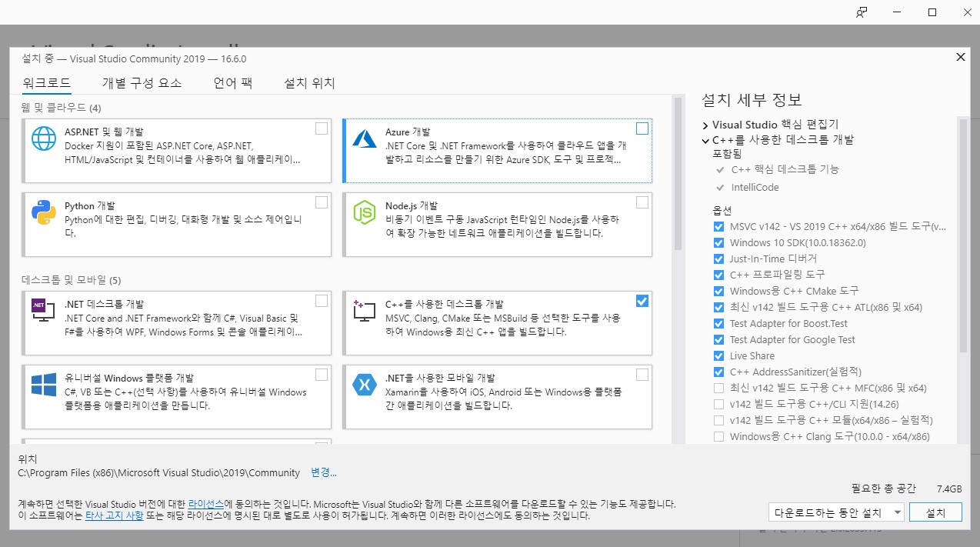Click the IntelliCode included item
The width and height of the screenshot is (980, 547).
point(755,187)
